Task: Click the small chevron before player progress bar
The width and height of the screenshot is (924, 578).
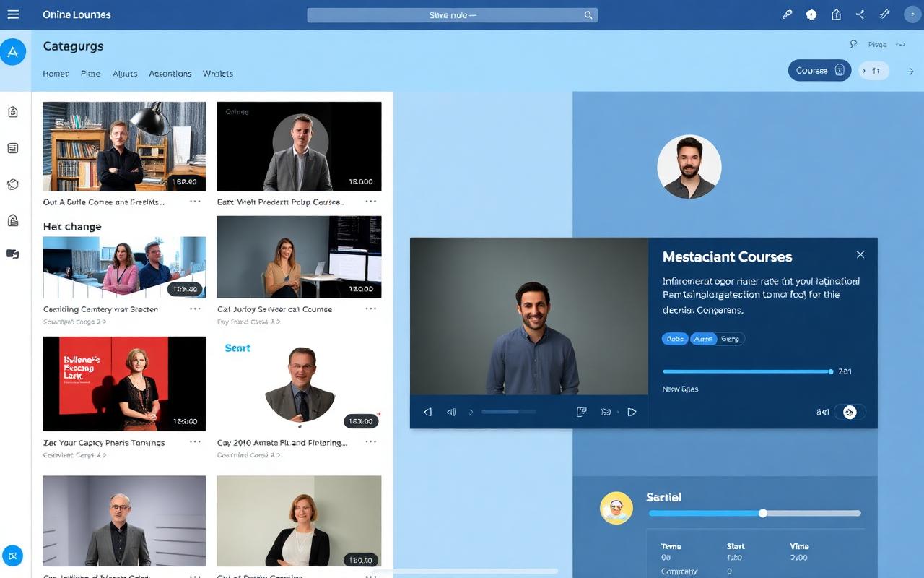Action: pyautogui.click(x=471, y=412)
